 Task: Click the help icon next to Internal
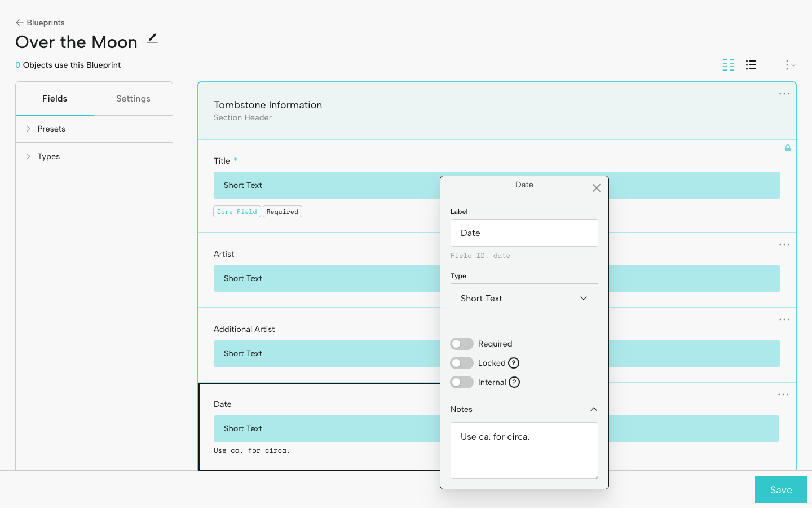click(514, 382)
